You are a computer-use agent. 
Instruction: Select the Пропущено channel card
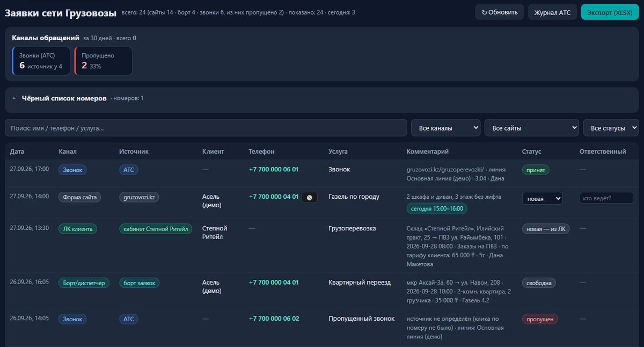(x=103, y=61)
